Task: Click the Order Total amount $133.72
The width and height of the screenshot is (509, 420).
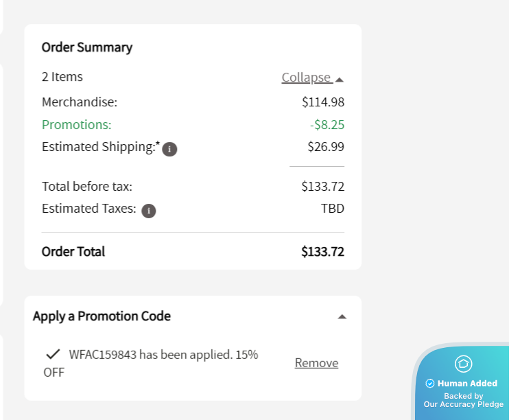Action: [x=322, y=252]
